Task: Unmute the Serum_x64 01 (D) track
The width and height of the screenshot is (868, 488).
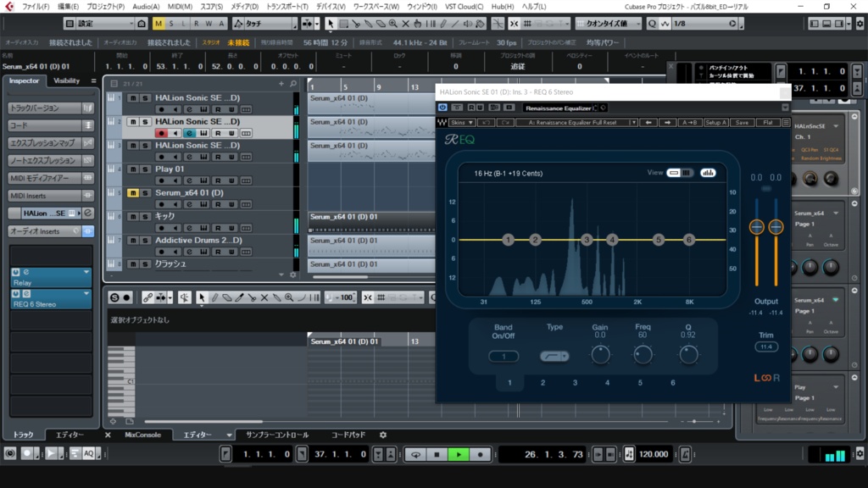Action: point(133,192)
